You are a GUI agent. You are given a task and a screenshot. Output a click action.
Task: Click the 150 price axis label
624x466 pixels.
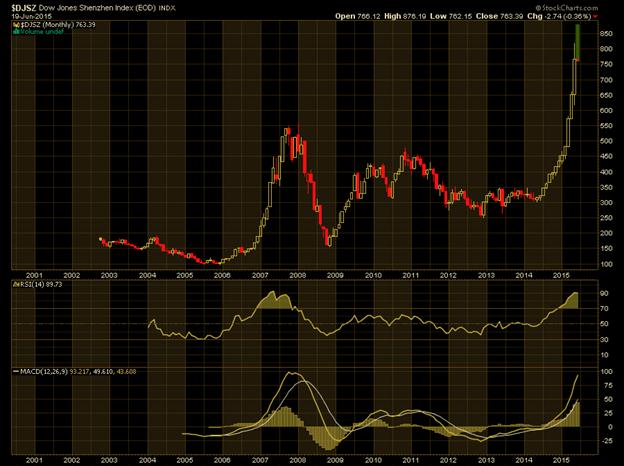[x=606, y=249]
